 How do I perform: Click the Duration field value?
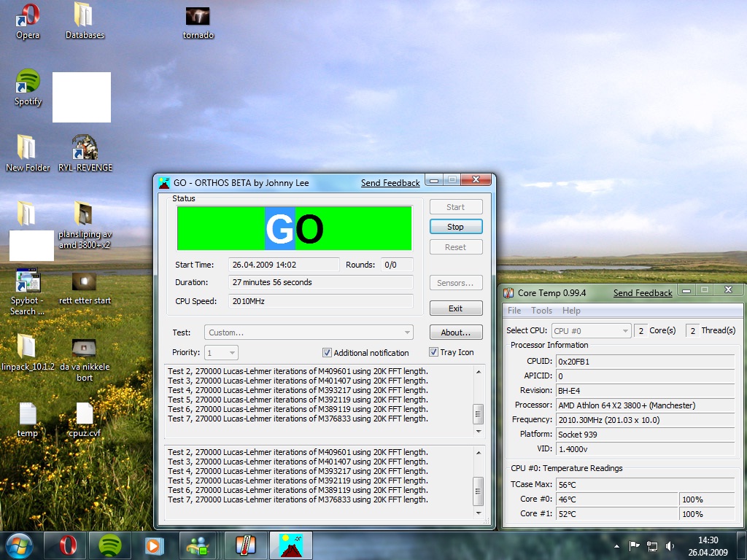321,282
